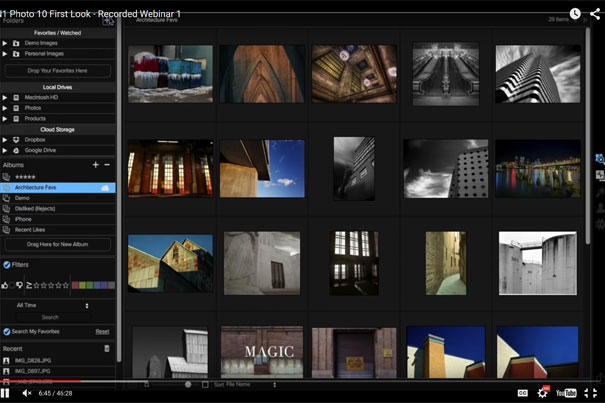This screenshot has width=605, height=403.
Task: Click the thumbnail grid scrollbar
Action: (x=588, y=135)
